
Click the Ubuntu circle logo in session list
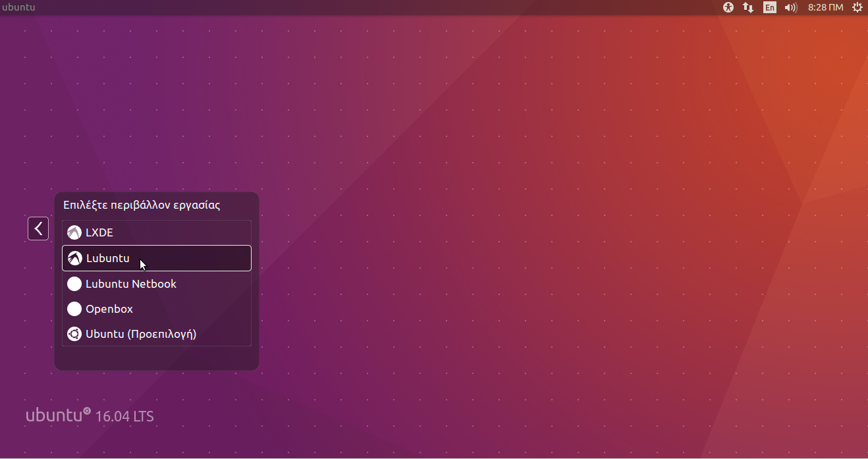click(x=74, y=334)
